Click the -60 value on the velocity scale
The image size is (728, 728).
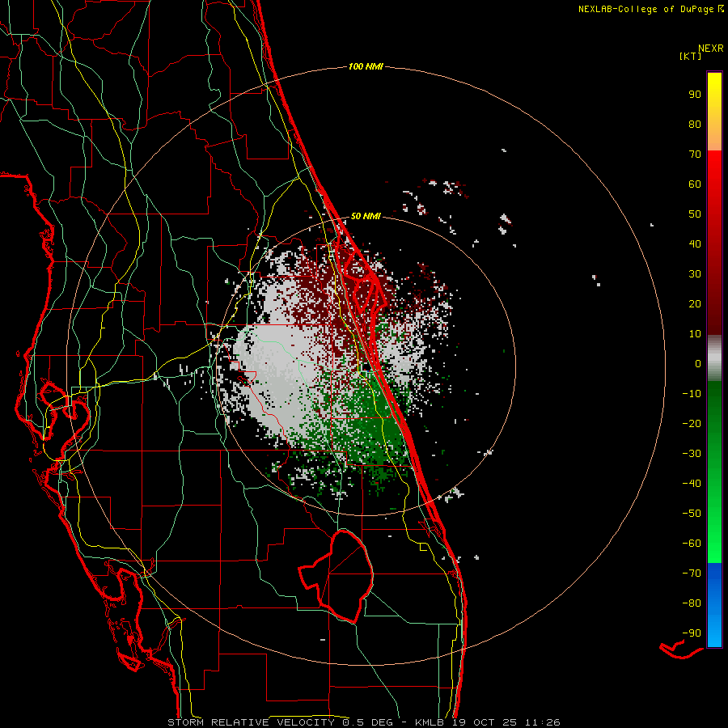point(692,544)
